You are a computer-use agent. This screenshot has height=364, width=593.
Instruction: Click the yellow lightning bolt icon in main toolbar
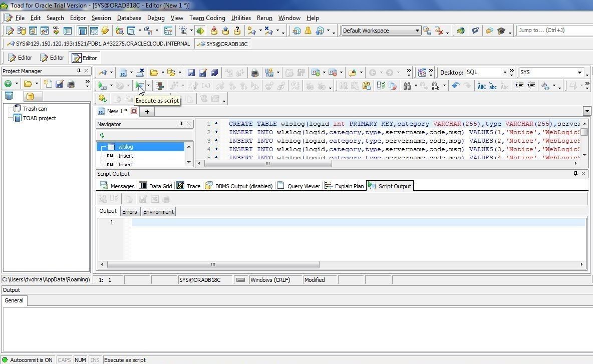pyautogui.click(x=105, y=31)
